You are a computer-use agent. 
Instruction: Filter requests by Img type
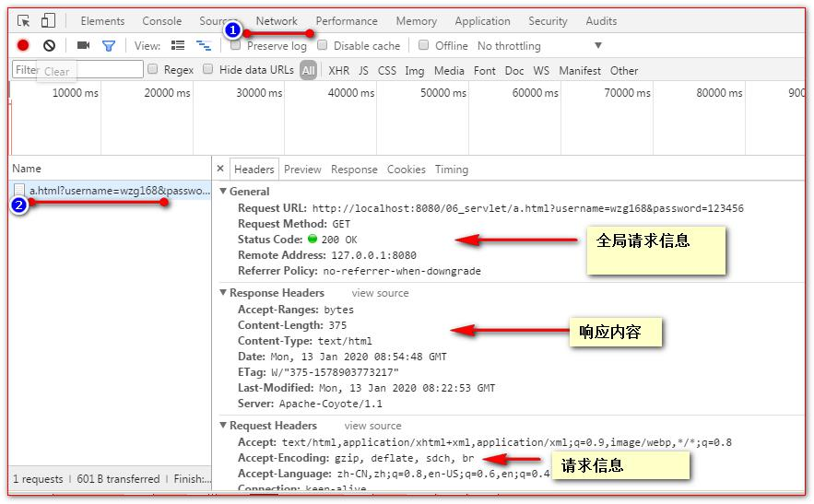(414, 70)
